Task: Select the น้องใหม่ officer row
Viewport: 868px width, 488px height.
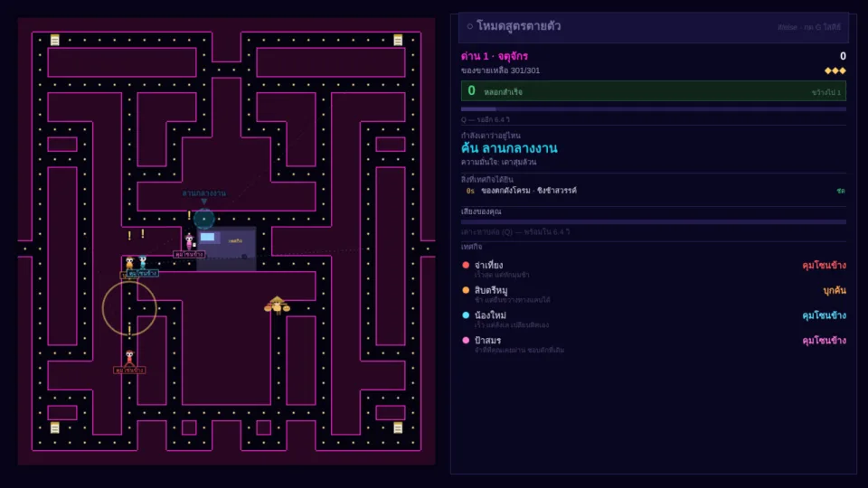Action: 653,319
